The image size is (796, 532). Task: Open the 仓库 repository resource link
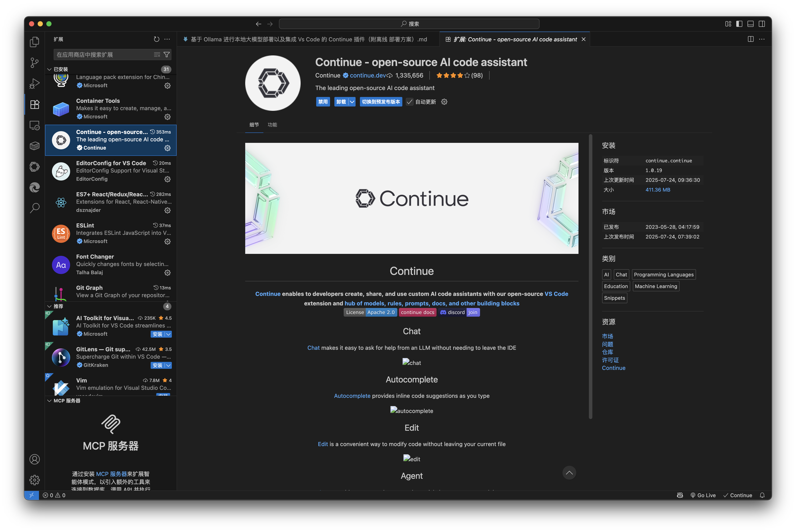click(x=607, y=352)
